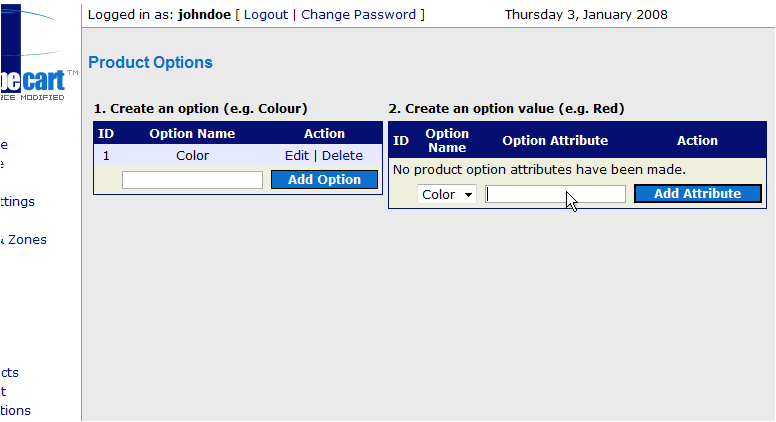Viewport: 776px width, 422px height.
Task: Edit the Color option
Action: point(296,156)
